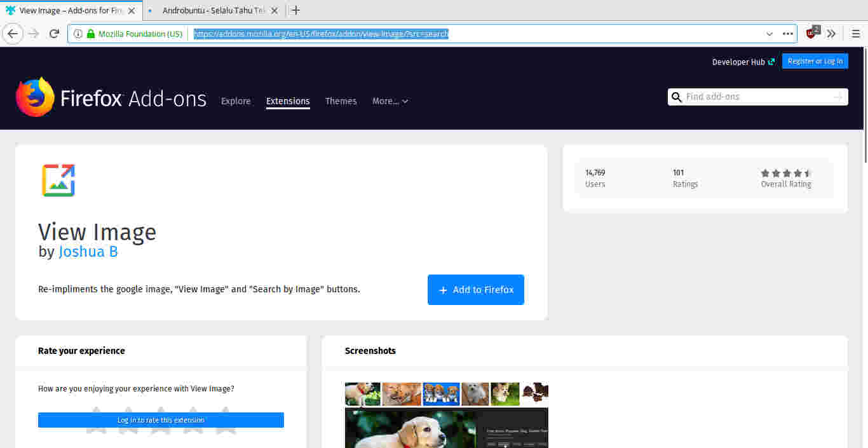Viewport: 868px width, 448px height.
Task: Open page actions three-dot menu
Action: (787, 34)
